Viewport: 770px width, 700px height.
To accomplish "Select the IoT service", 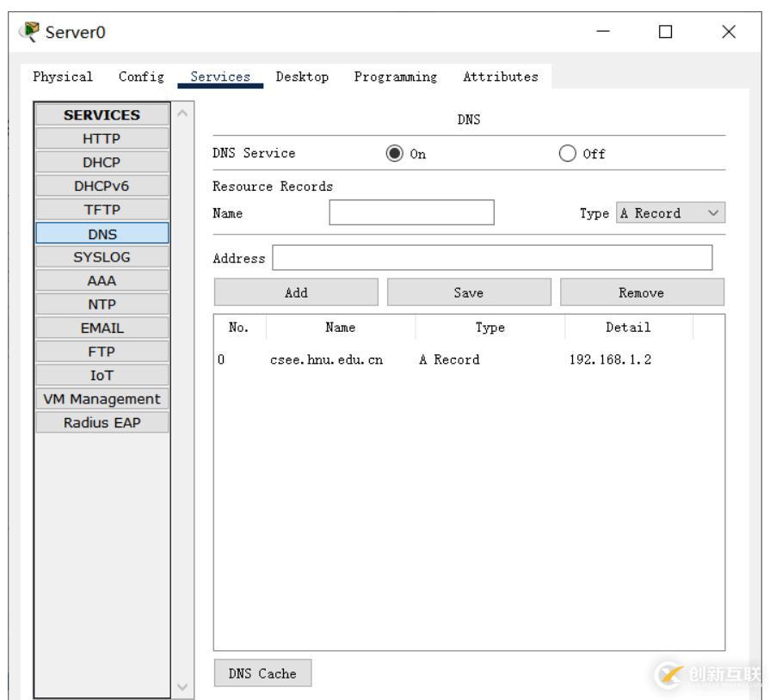I will point(102,376).
